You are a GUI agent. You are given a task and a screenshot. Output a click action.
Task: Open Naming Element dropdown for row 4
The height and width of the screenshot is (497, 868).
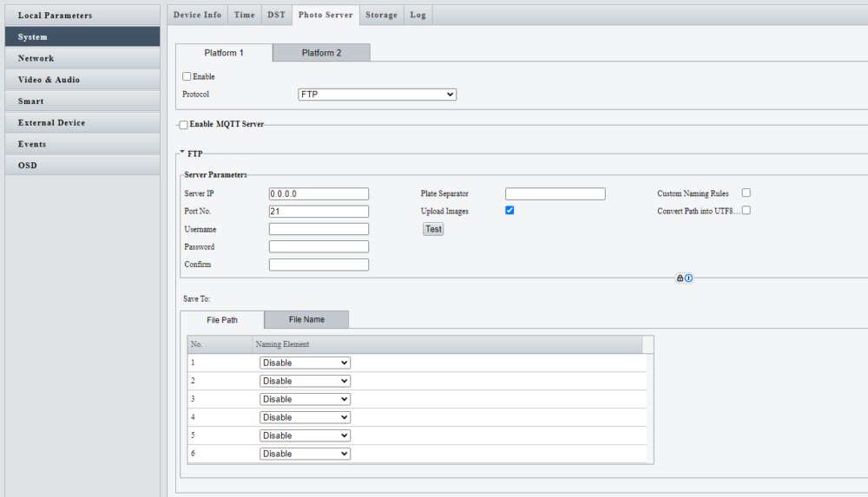[305, 417]
